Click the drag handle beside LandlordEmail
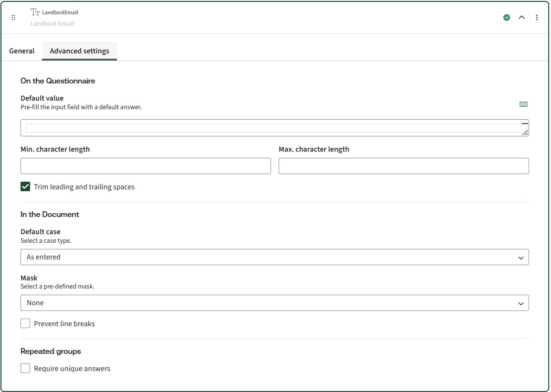This screenshot has width=551, height=392. pos(13,18)
